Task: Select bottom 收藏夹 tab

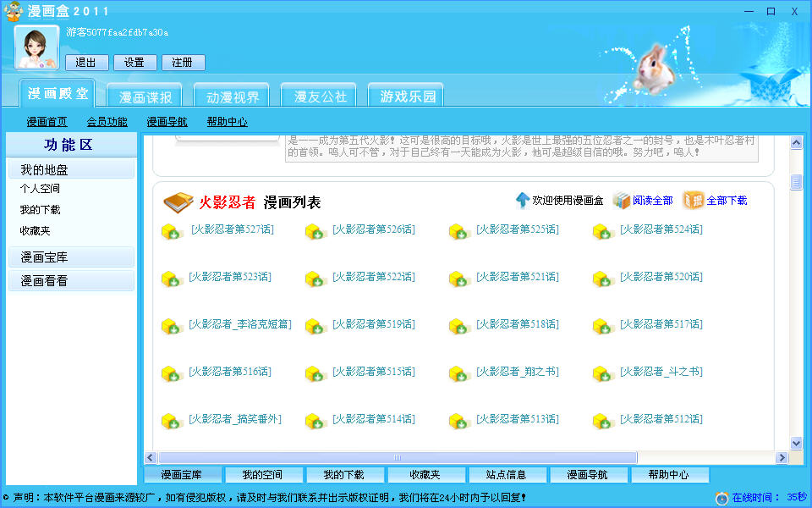Action: click(x=425, y=474)
